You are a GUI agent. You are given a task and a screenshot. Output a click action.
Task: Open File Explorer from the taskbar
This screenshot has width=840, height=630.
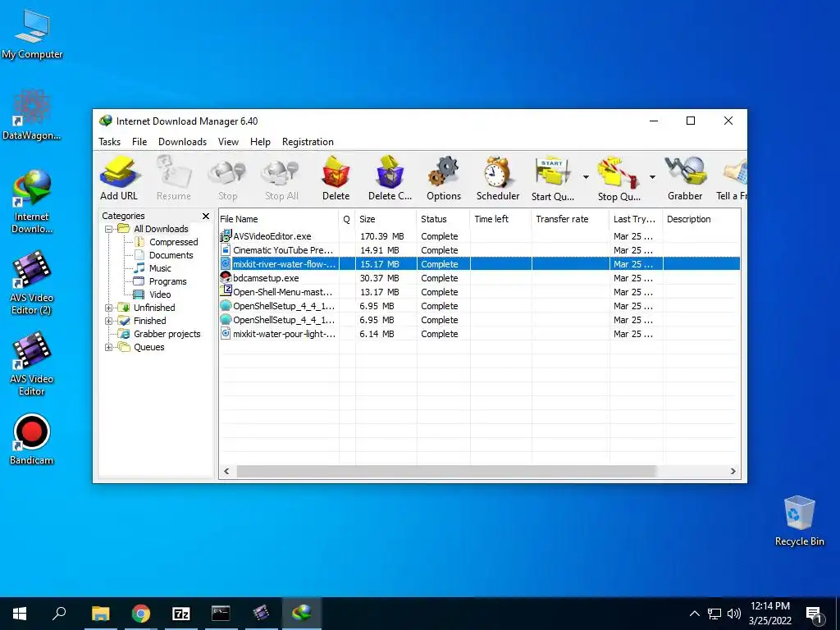tap(100, 614)
